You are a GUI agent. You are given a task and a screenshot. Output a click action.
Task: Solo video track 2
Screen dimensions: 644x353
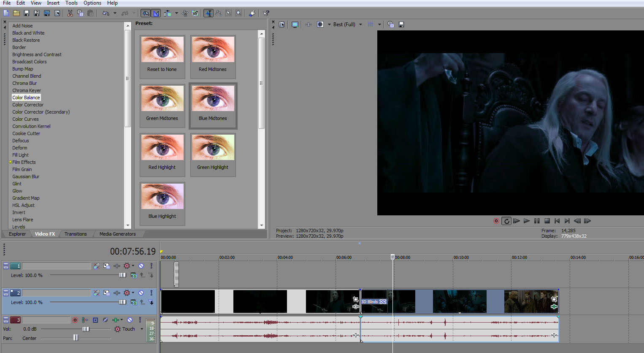click(x=151, y=293)
